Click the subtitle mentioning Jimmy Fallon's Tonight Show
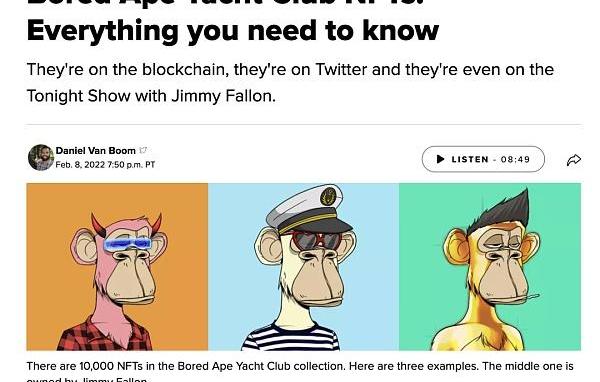This screenshot has width=600, height=382. click(290, 82)
